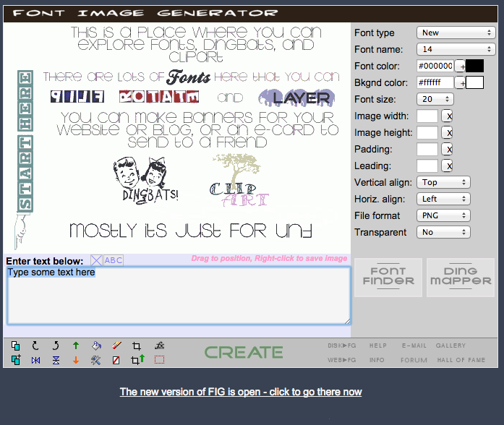504x425 pixels.
Task: Click the add new layer icon with plus sign
Action: pyautogui.click(x=16, y=360)
